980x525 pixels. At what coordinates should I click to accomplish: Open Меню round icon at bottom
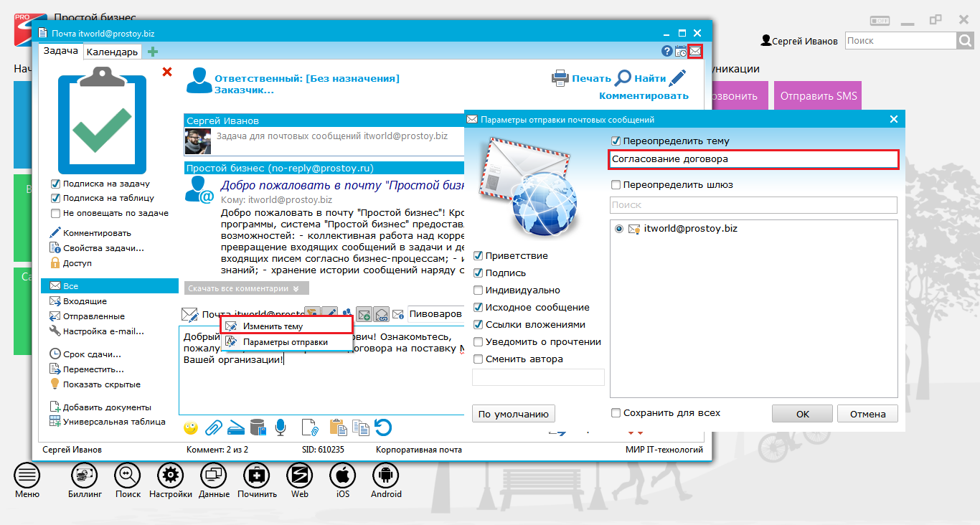(27, 475)
